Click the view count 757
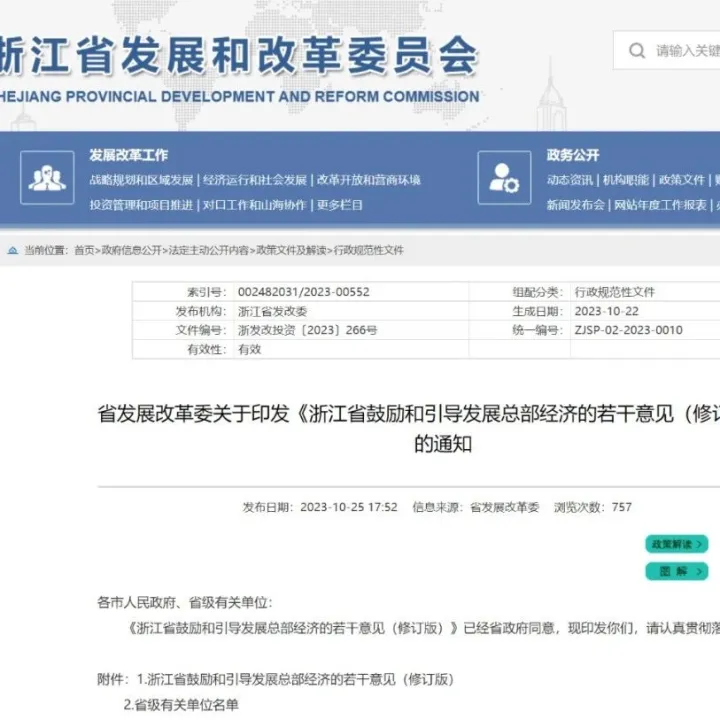Screen dimensions: 720x720 [622, 507]
